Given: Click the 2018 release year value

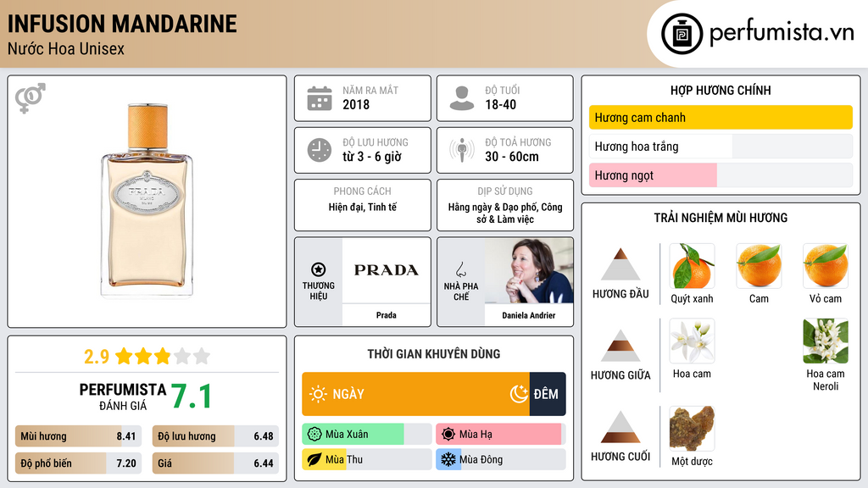Looking at the screenshot, I should pos(356,104).
